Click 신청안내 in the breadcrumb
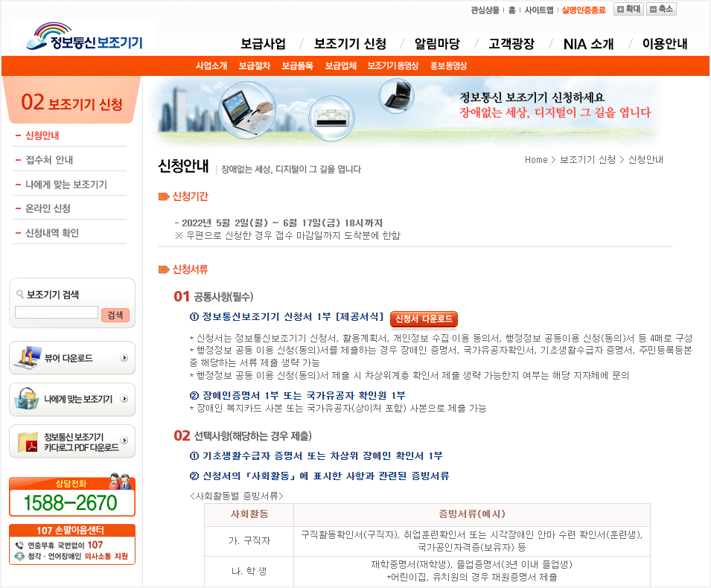 pyautogui.click(x=645, y=159)
